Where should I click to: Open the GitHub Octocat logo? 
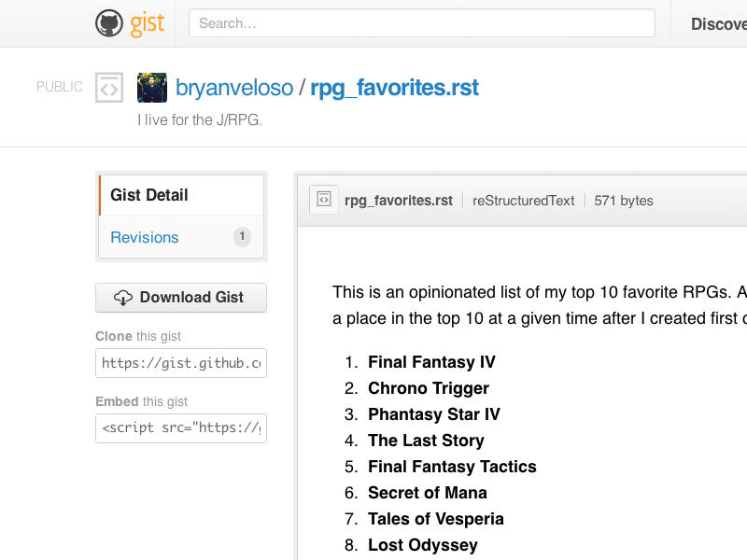109,23
